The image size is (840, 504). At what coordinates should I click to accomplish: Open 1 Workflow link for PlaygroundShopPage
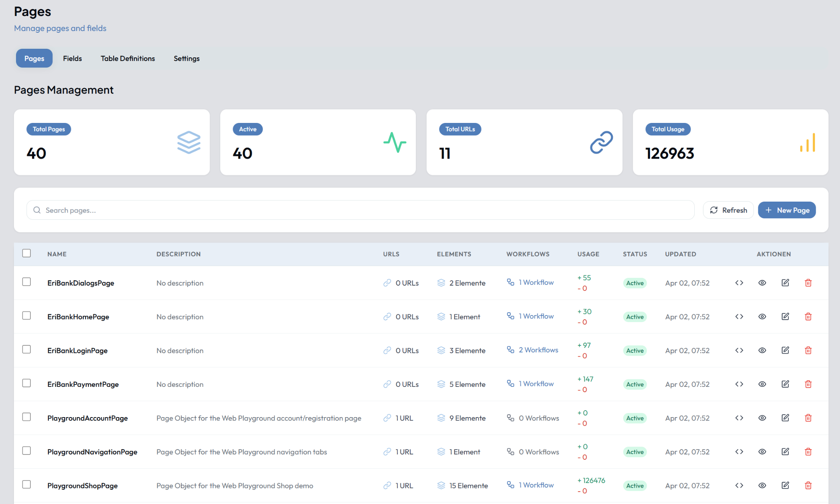pos(530,485)
